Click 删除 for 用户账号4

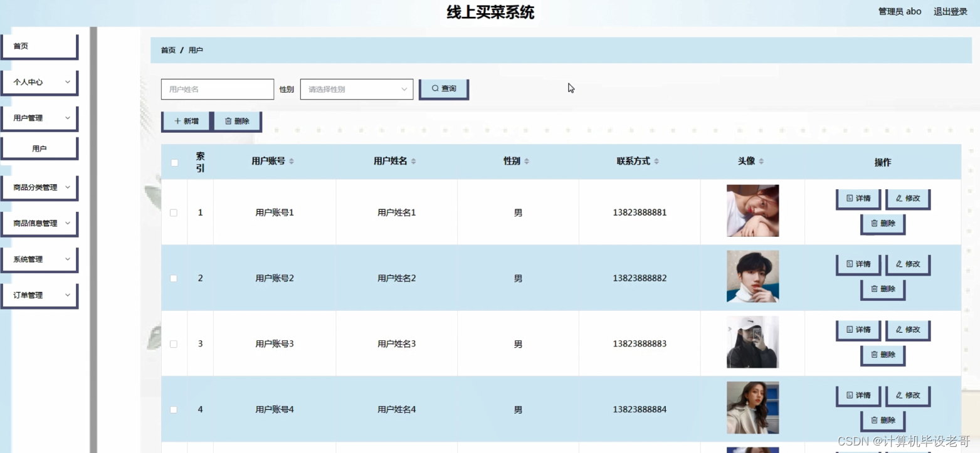pyautogui.click(x=883, y=420)
